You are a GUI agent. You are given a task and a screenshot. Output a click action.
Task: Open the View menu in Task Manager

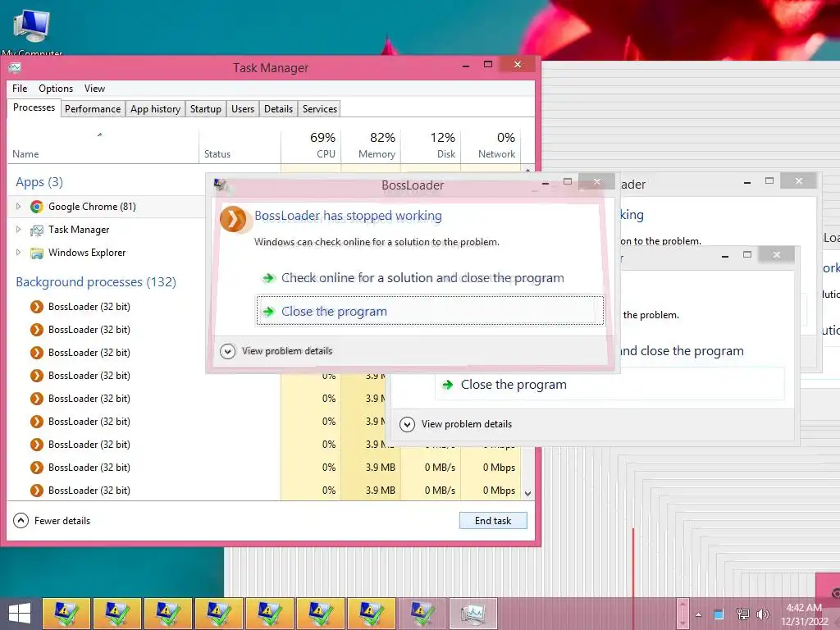[x=94, y=89]
